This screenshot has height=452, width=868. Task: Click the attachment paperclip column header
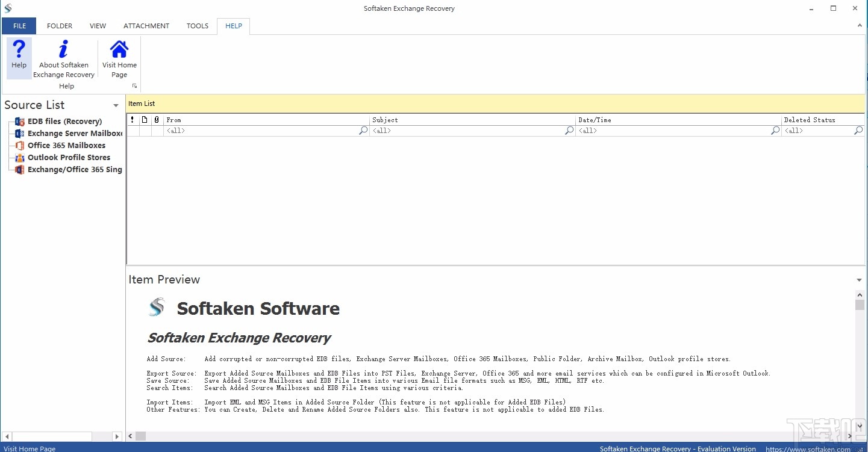click(155, 119)
